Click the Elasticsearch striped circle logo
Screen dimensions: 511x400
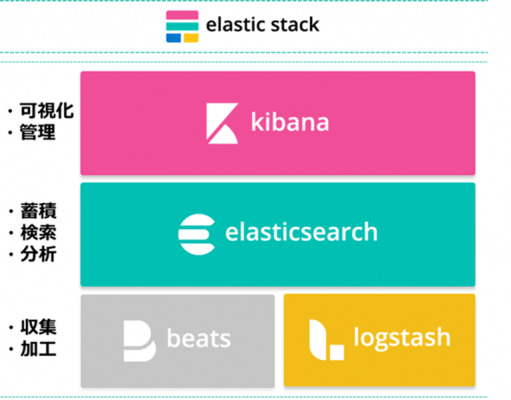[197, 234]
